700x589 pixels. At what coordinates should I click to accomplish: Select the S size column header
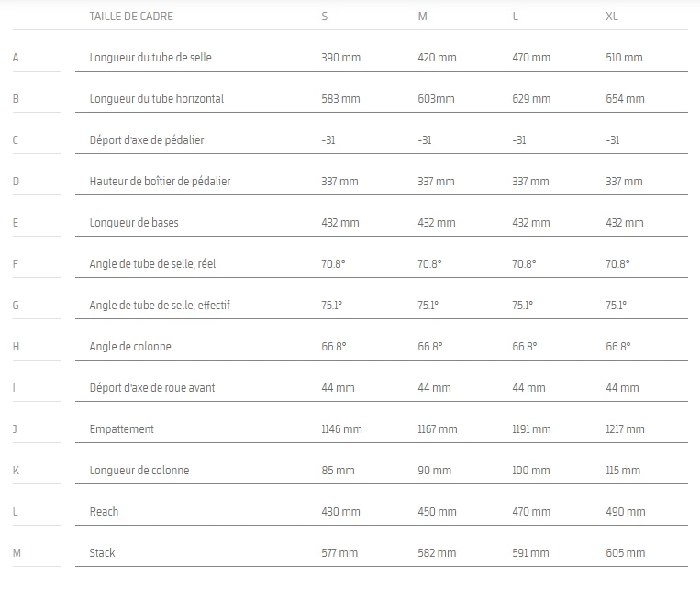point(325,17)
